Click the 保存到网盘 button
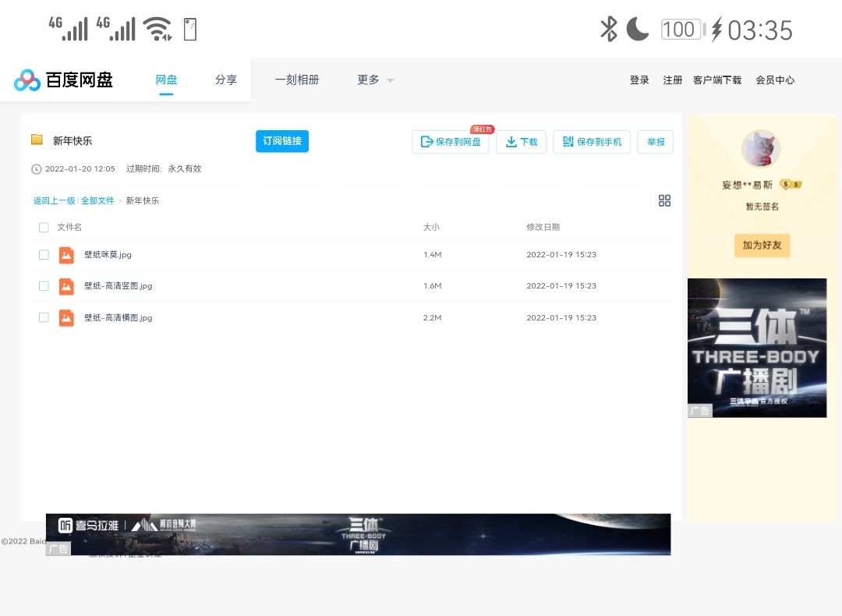Viewport: 842px width, 616px height. (x=451, y=142)
